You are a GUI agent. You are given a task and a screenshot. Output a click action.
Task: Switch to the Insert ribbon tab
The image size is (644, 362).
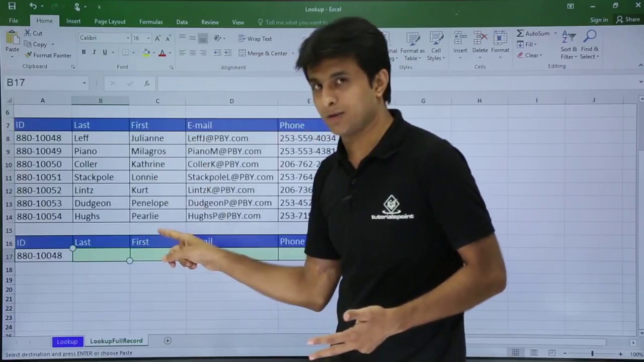73,21
